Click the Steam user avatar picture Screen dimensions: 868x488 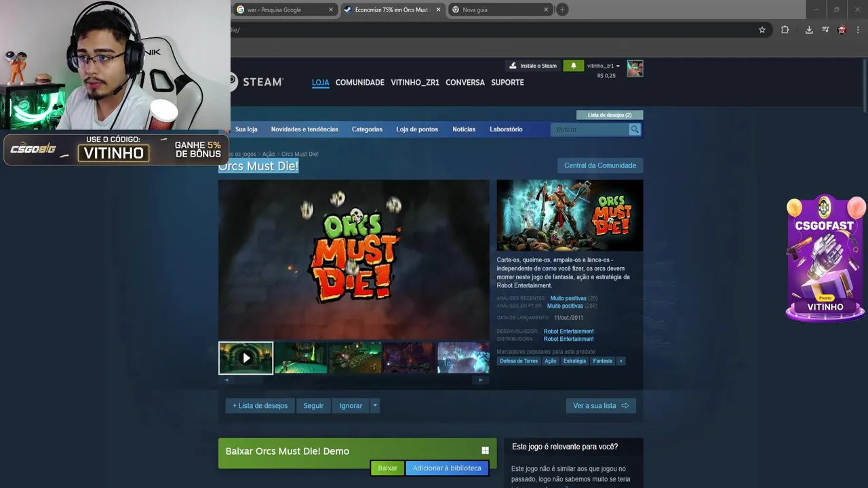point(635,68)
